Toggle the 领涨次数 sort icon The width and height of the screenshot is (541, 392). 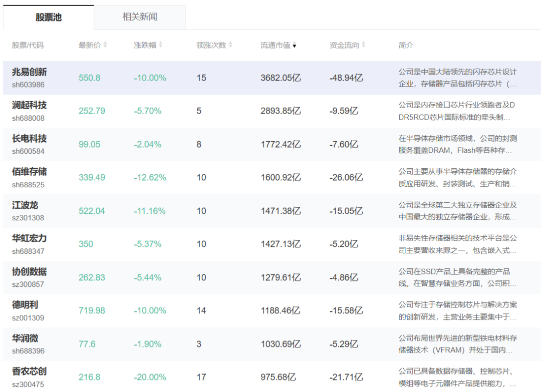pyautogui.click(x=230, y=45)
